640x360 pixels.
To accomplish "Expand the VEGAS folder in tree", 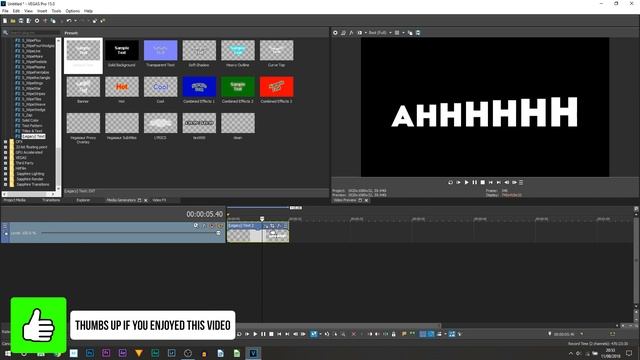I will coord(5,158).
